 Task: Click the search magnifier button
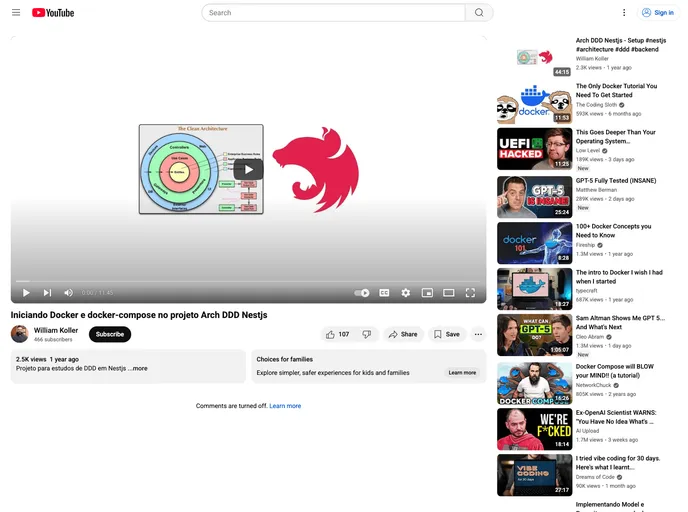coord(479,13)
